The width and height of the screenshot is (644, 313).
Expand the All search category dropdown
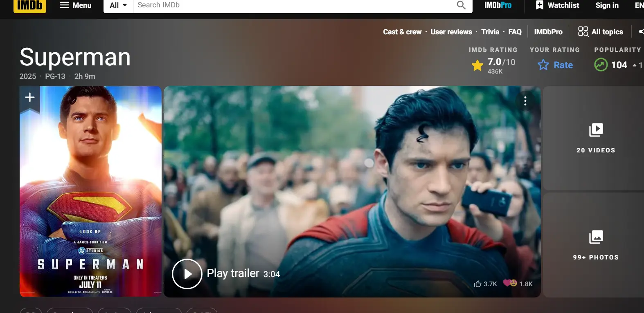pyautogui.click(x=118, y=5)
